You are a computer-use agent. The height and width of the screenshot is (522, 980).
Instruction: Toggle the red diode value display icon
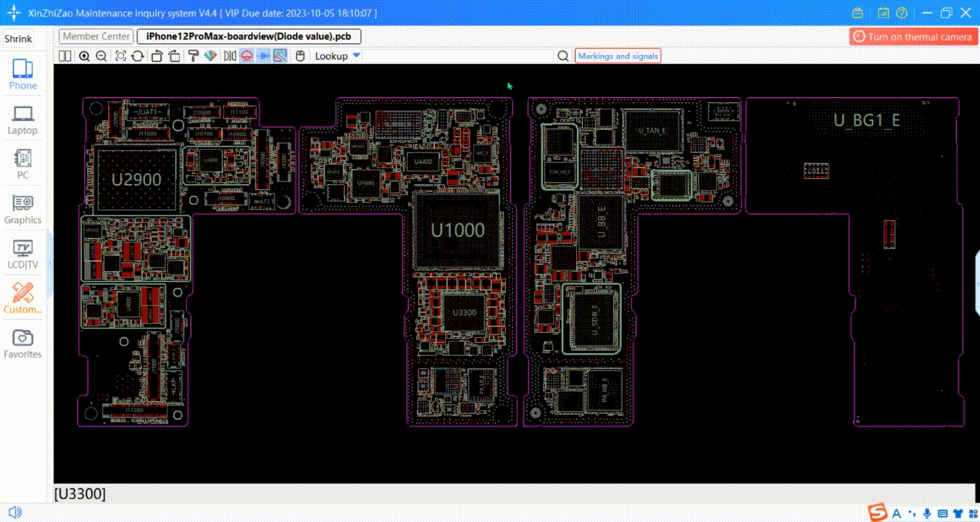(246, 56)
